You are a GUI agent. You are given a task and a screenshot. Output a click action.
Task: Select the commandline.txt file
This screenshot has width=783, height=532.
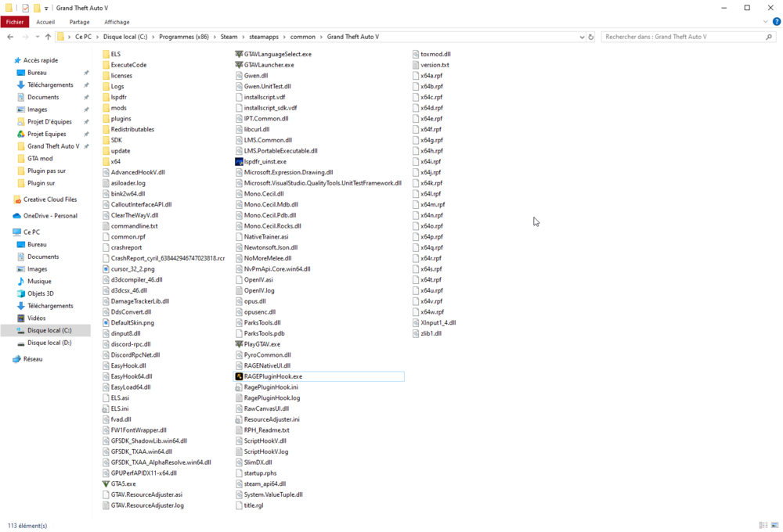tap(135, 226)
